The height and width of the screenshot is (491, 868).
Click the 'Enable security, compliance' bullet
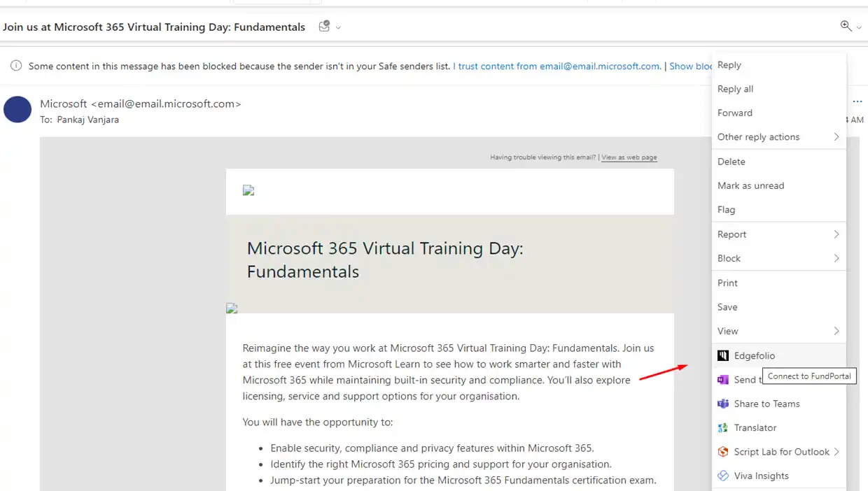coord(432,448)
